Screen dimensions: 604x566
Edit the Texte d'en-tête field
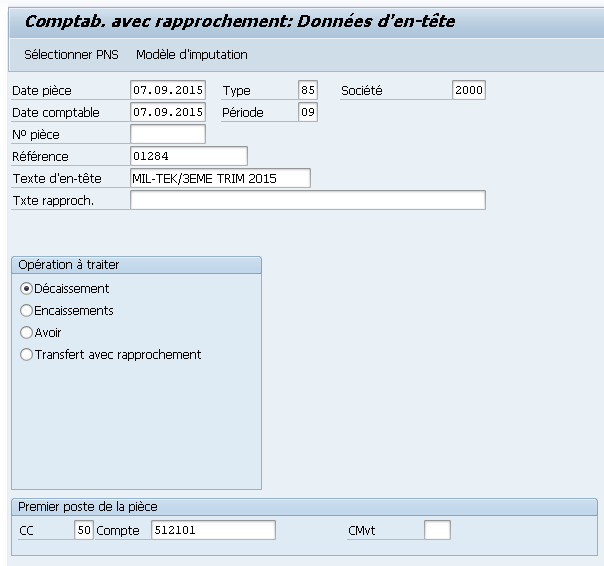pyautogui.click(x=220, y=178)
